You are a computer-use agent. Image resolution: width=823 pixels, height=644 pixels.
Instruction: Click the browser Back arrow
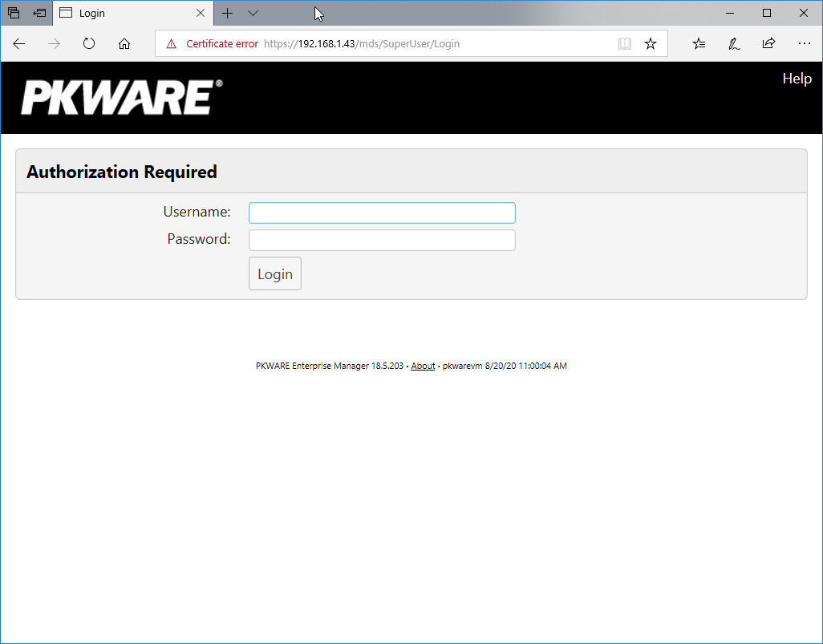[19, 44]
